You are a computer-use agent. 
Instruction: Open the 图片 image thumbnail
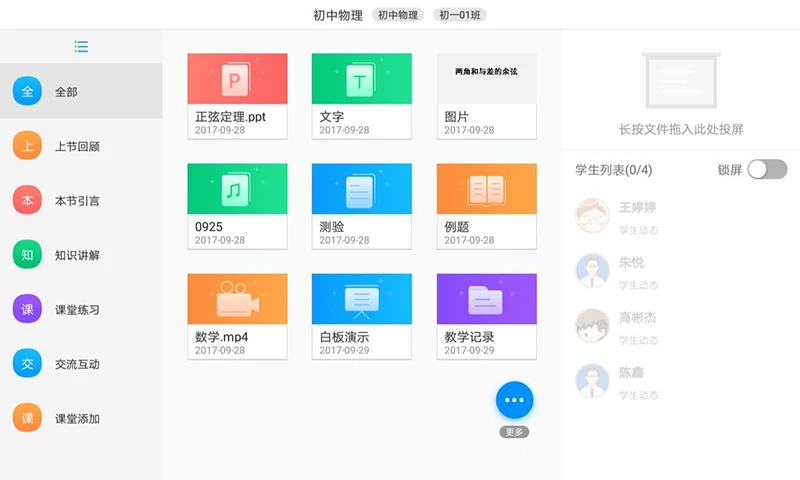click(486, 79)
